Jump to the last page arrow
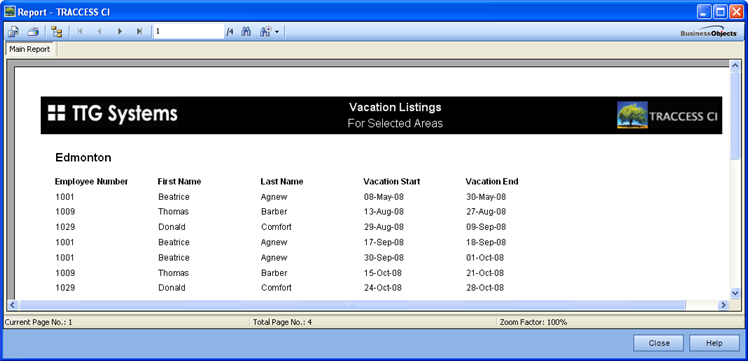 (x=139, y=32)
